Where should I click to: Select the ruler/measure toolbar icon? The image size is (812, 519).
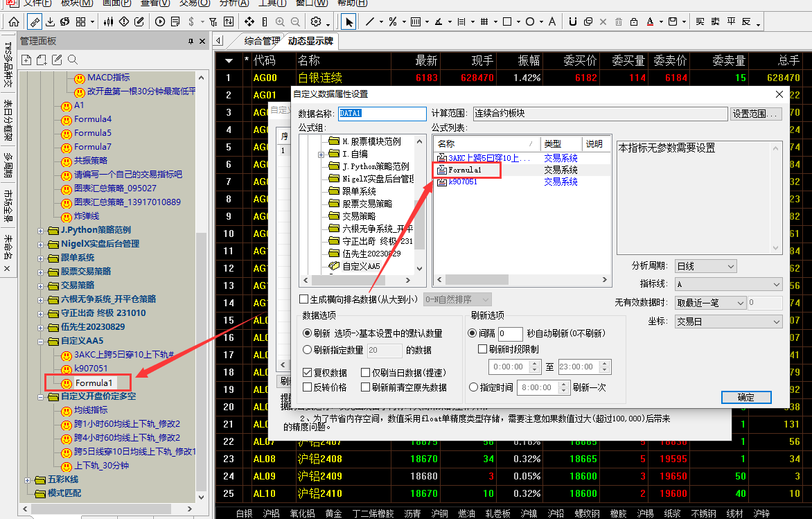tap(34, 21)
